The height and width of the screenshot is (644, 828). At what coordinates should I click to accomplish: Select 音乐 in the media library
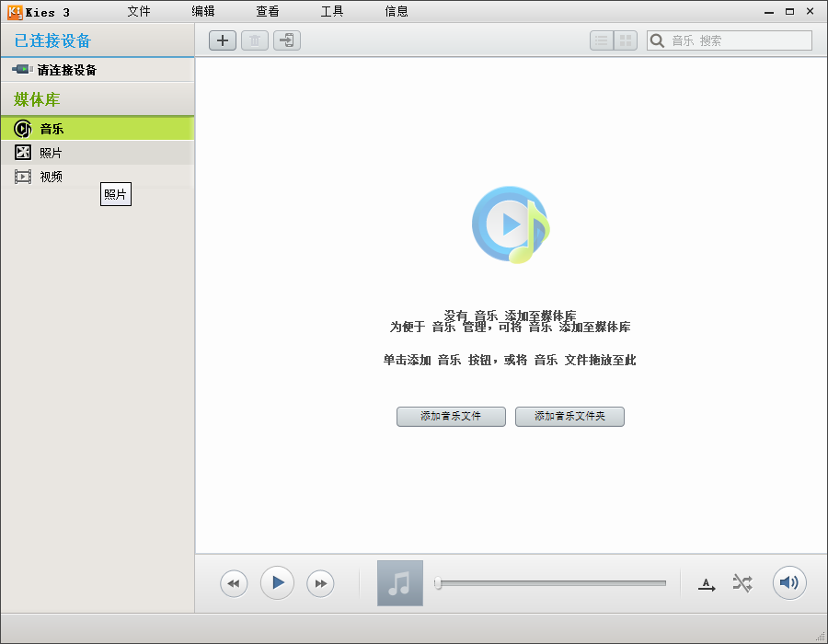click(98, 128)
